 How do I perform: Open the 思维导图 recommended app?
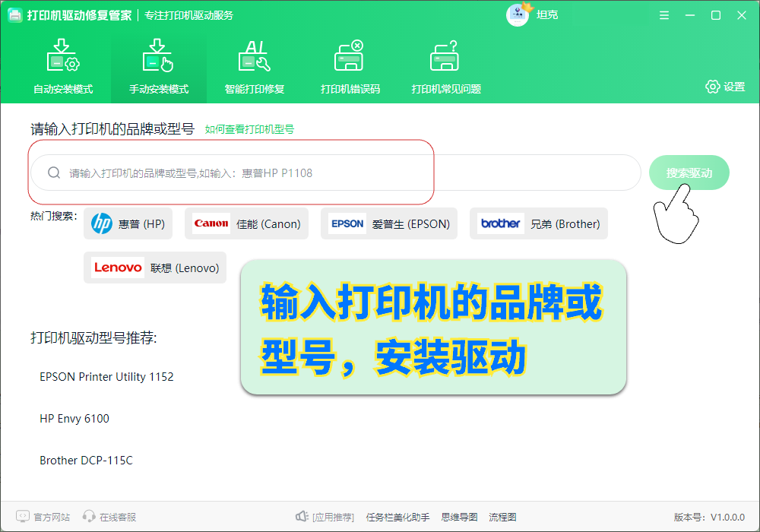[460, 517]
